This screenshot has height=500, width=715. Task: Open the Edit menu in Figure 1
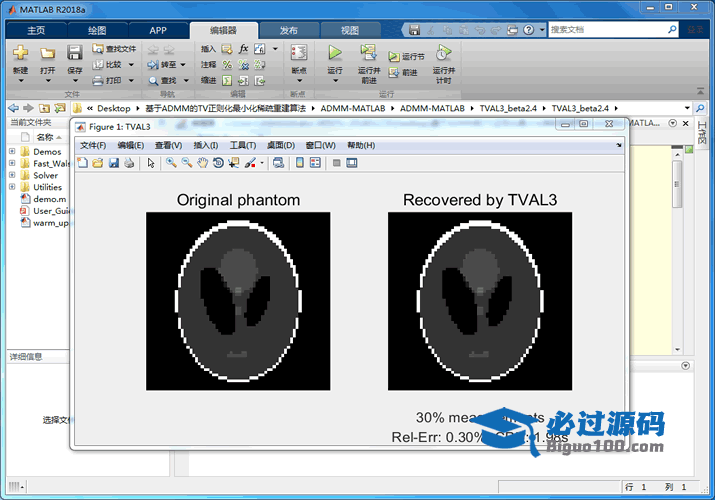click(130, 145)
